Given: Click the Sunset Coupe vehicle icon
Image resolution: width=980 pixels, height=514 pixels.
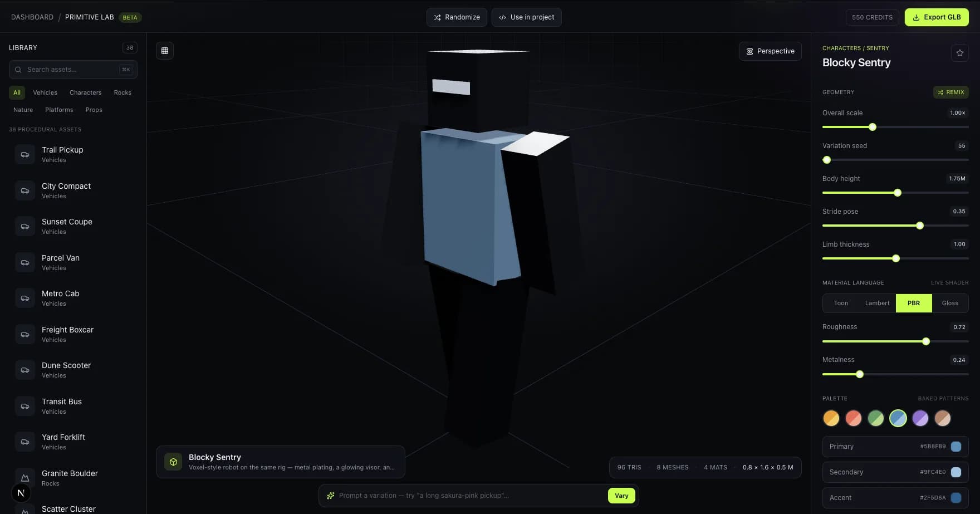Looking at the screenshot, I should (x=25, y=226).
